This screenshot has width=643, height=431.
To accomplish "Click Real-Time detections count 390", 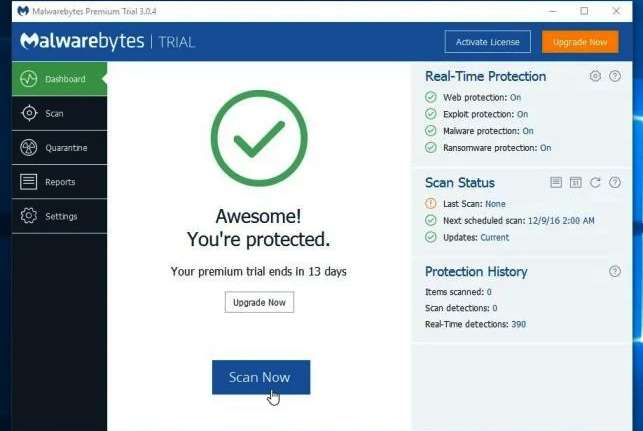I will (519, 324).
